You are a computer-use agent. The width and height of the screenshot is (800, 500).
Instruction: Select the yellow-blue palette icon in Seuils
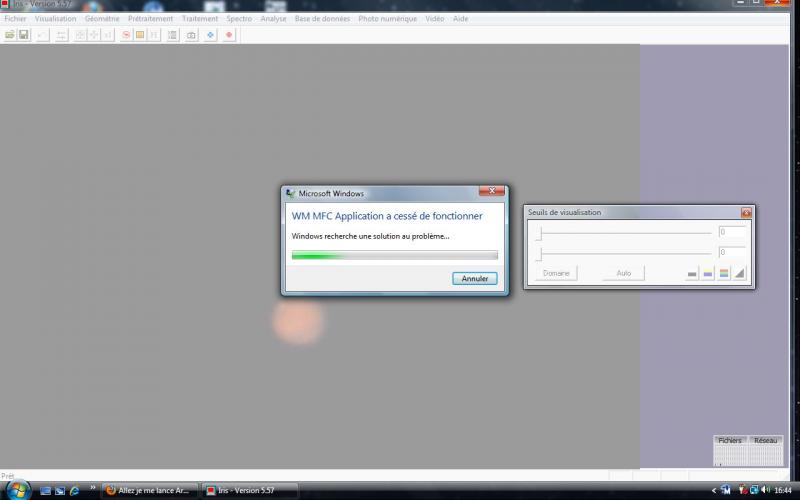pyautogui.click(x=708, y=274)
